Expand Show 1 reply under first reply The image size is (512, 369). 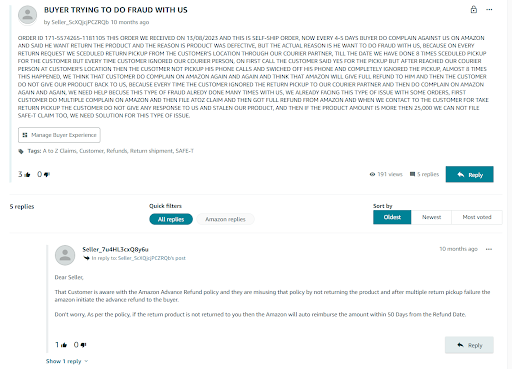point(67,361)
